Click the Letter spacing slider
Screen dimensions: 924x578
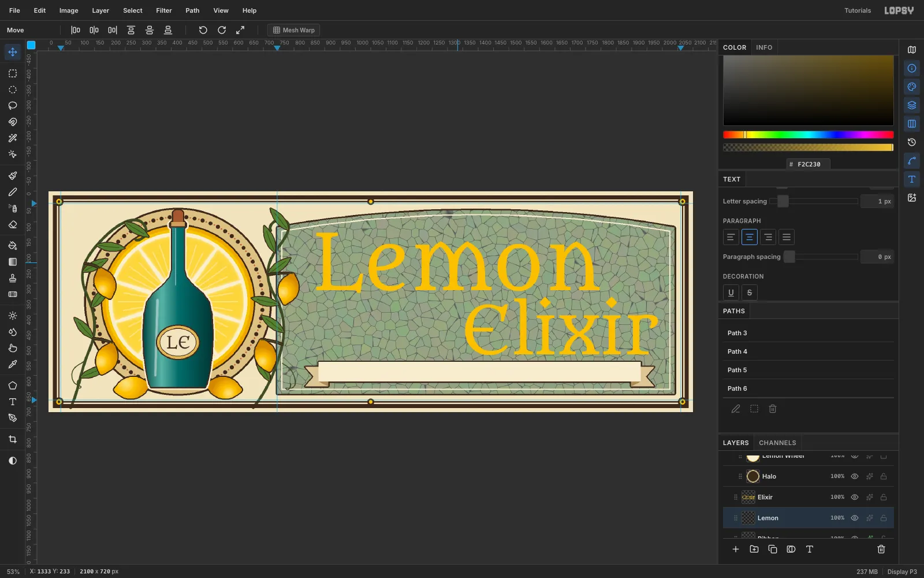click(813, 201)
